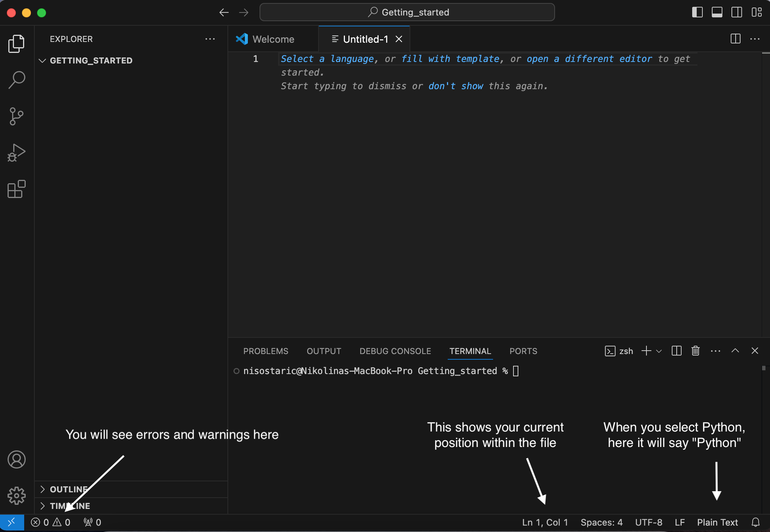Click the Getting_started search box

pos(407,12)
